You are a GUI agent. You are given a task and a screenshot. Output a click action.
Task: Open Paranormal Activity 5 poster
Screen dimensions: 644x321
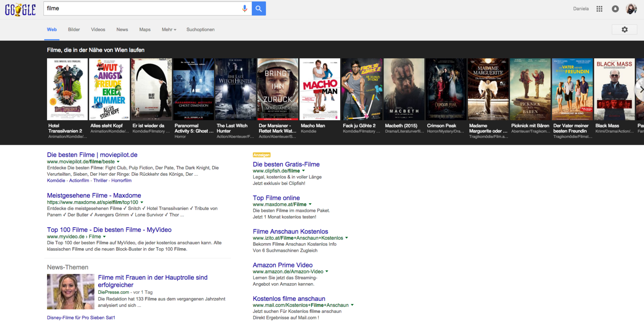pos(194,89)
